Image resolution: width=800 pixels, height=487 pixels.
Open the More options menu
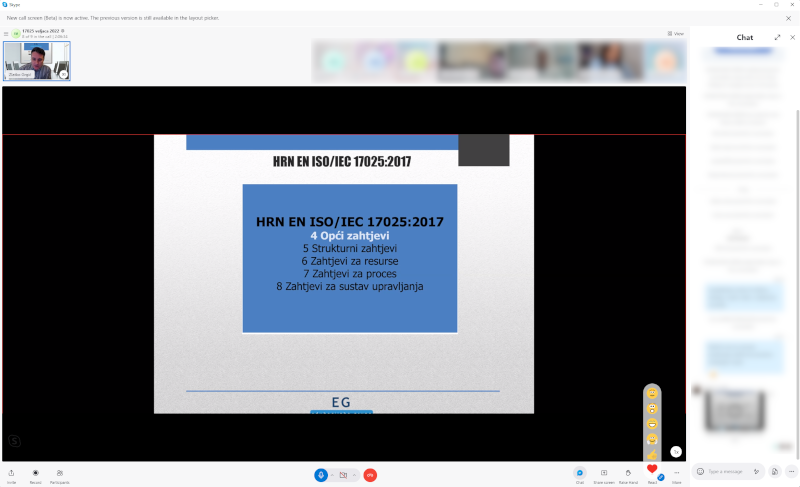coord(677,473)
